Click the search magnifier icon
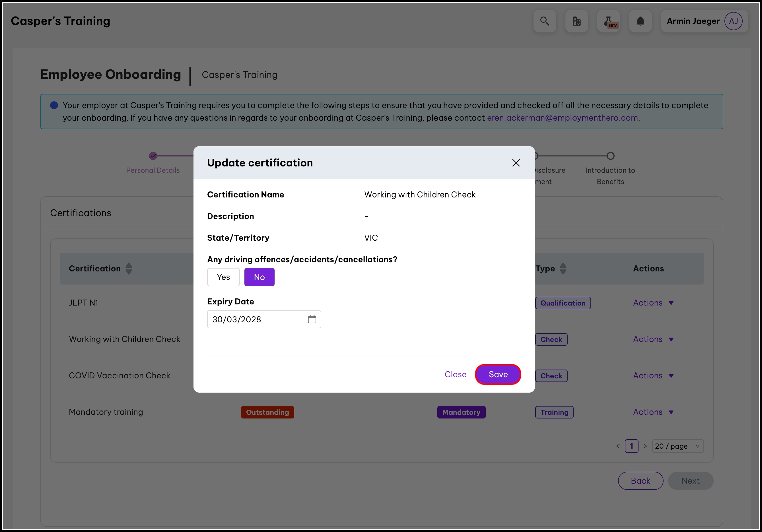The width and height of the screenshot is (762, 532). pyautogui.click(x=545, y=21)
